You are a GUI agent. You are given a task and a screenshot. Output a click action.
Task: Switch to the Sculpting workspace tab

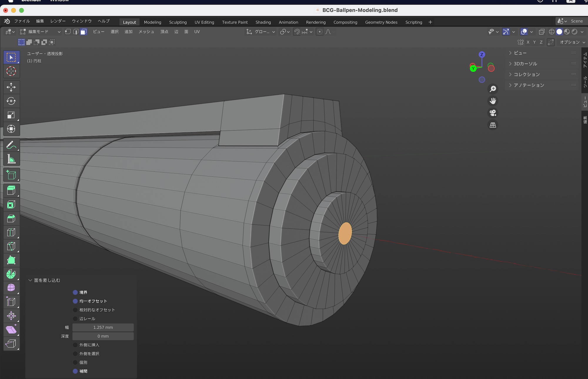pyautogui.click(x=178, y=22)
